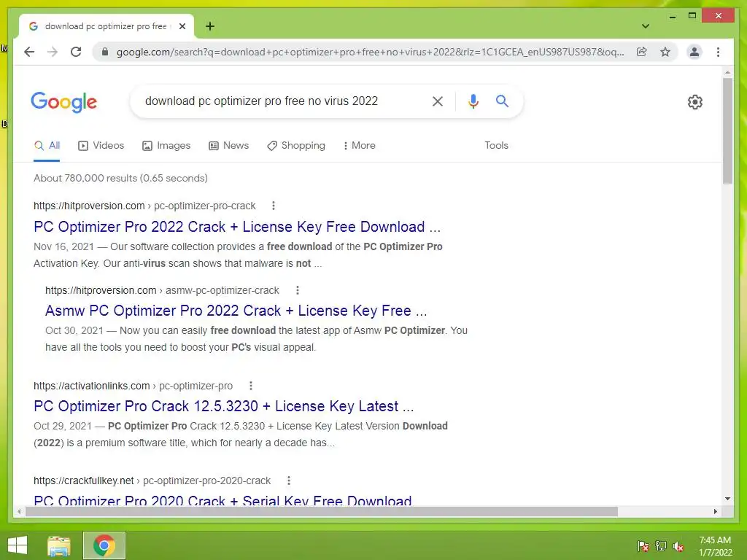Open Asmw PC Optimizer Pro 2022 link

click(236, 311)
